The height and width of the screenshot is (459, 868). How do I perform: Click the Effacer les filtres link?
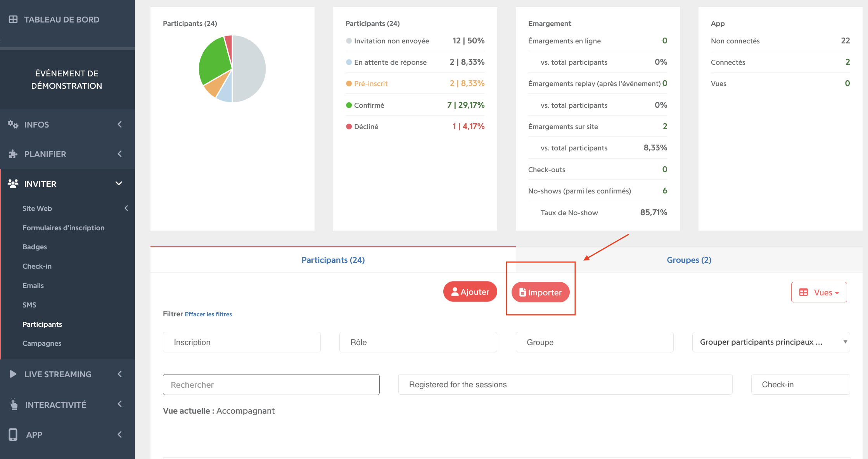click(x=208, y=314)
